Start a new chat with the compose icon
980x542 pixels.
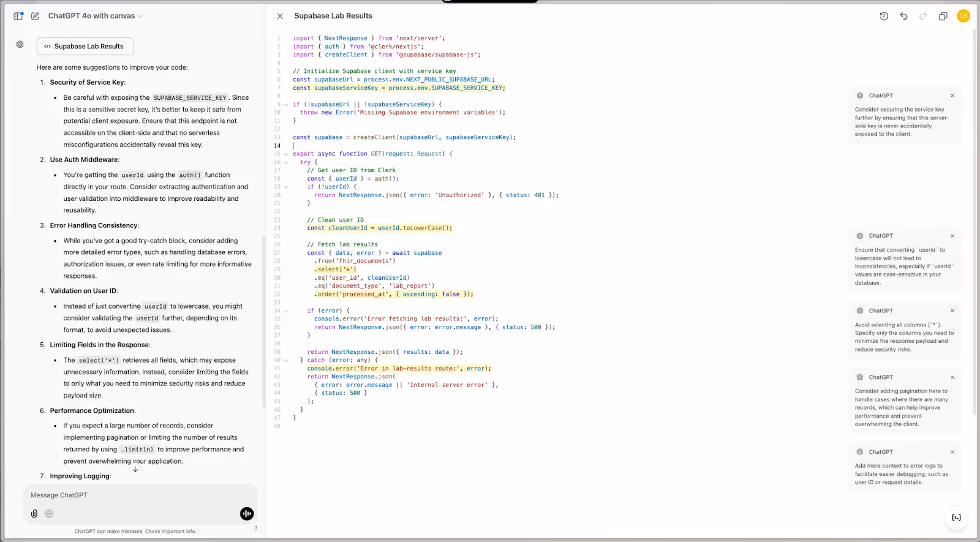(35, 16)
